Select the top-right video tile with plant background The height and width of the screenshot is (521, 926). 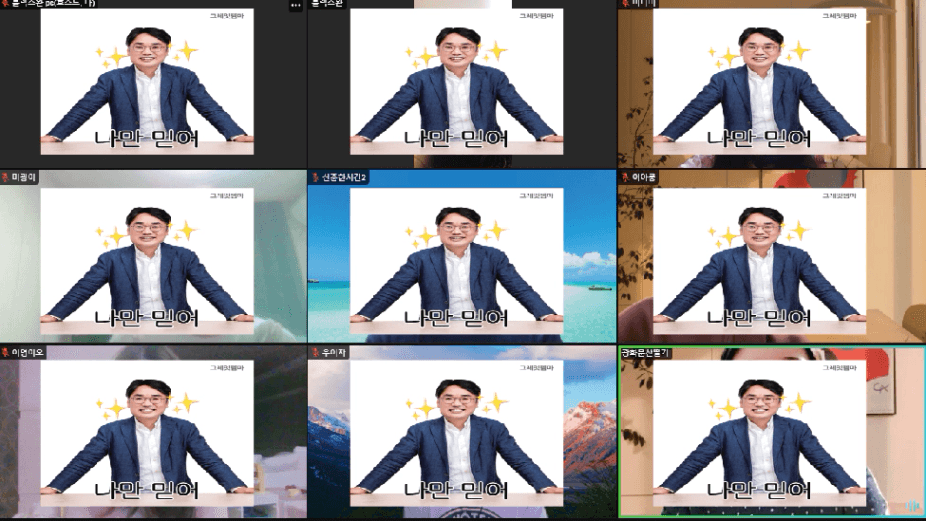coord(772,84)
